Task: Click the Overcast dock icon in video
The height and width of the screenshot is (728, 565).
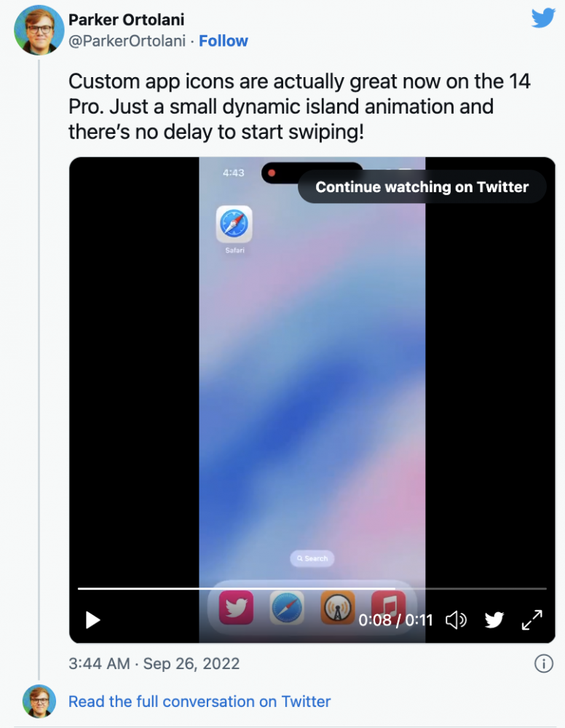Action: [x=338, y=607]
